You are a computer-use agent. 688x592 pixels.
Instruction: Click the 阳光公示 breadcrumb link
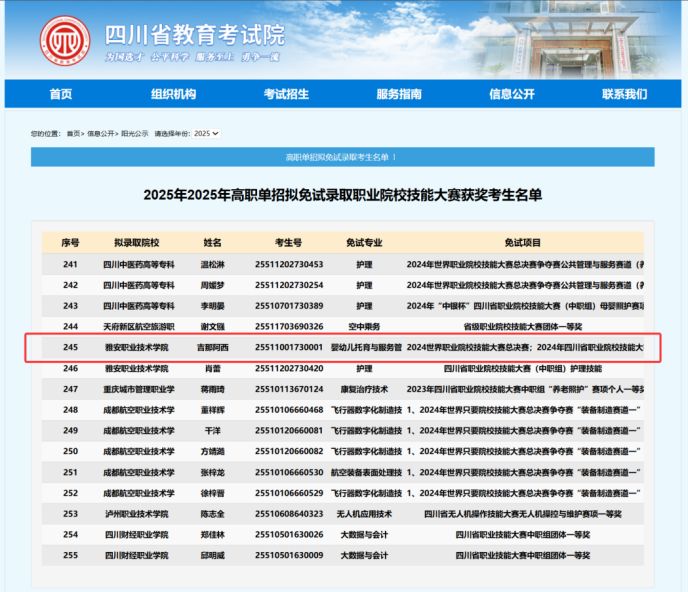coord(135,133)
